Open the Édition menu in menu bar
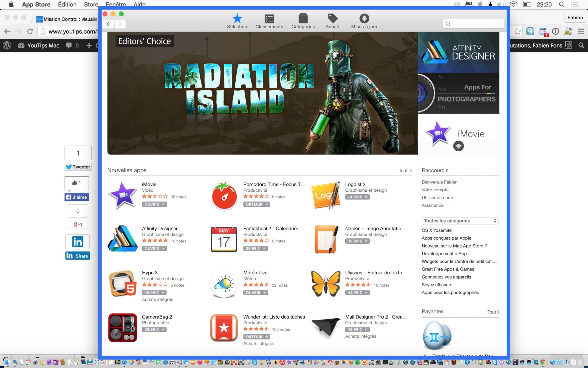 click(67, 4)
